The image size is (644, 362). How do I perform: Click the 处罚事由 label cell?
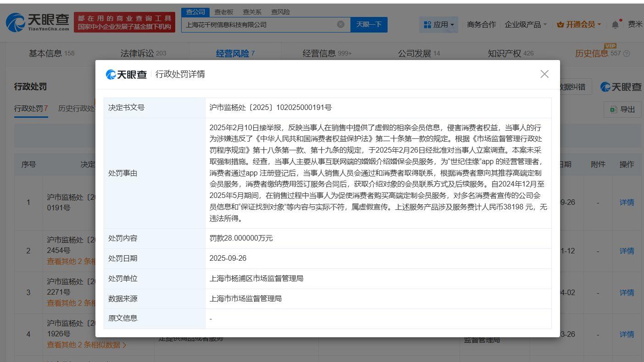coord(155,173)
